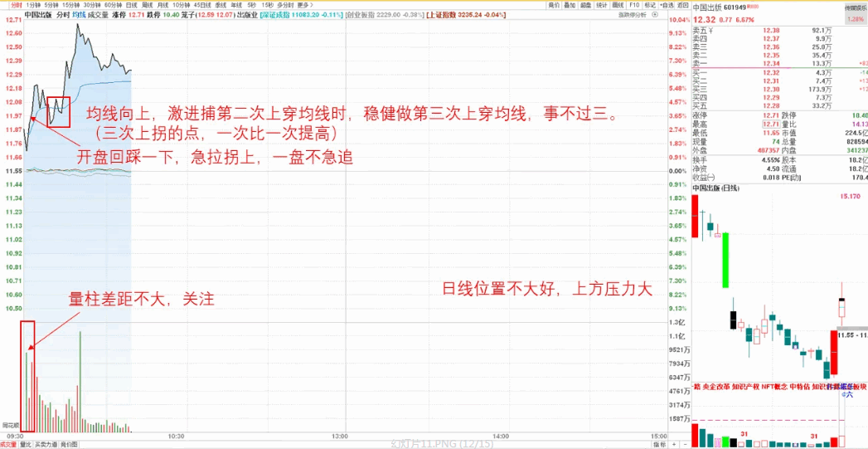This screenshot has height=449, width=868.
Task: Click the 深证成指 index quote
Action: [x=301, y=15]
